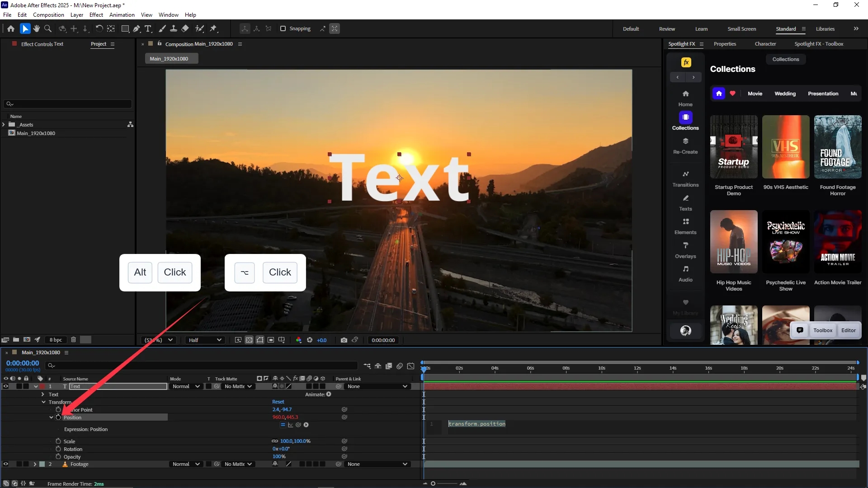The image size is (868, 488).
Task: Select the Roto Brush tool
Action: click(x=199, y=28)
